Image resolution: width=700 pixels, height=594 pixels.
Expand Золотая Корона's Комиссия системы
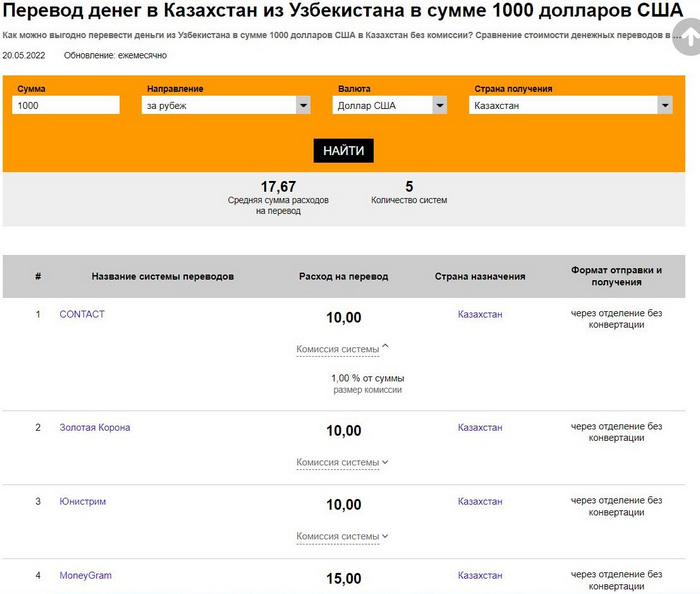click(x=342, y=462)
